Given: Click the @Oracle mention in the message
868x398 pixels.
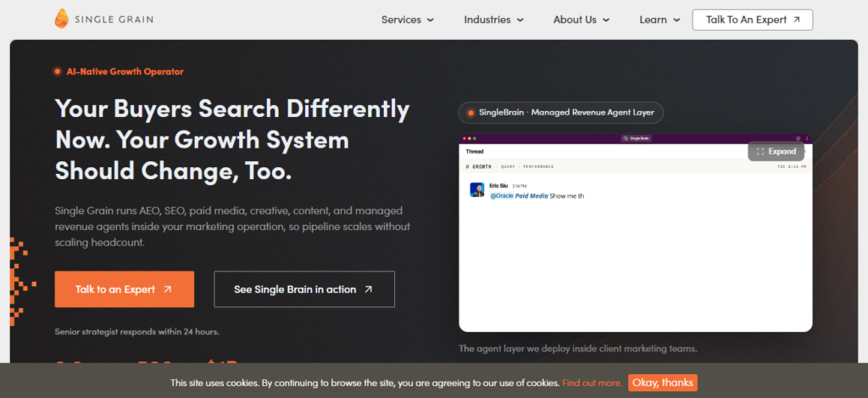Looking at the screenshot, I should pos(502,196).
